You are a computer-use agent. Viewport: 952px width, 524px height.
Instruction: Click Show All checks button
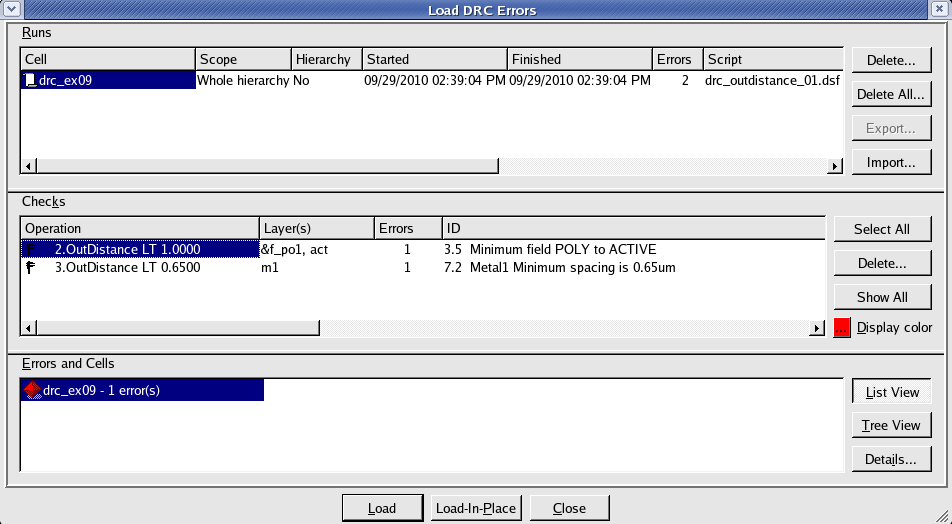click(881, 297)
